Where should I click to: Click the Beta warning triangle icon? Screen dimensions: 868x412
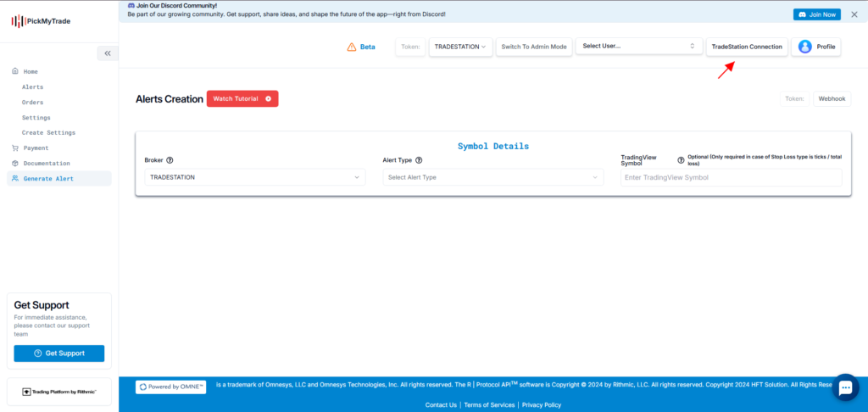click(x=352, y=47)
